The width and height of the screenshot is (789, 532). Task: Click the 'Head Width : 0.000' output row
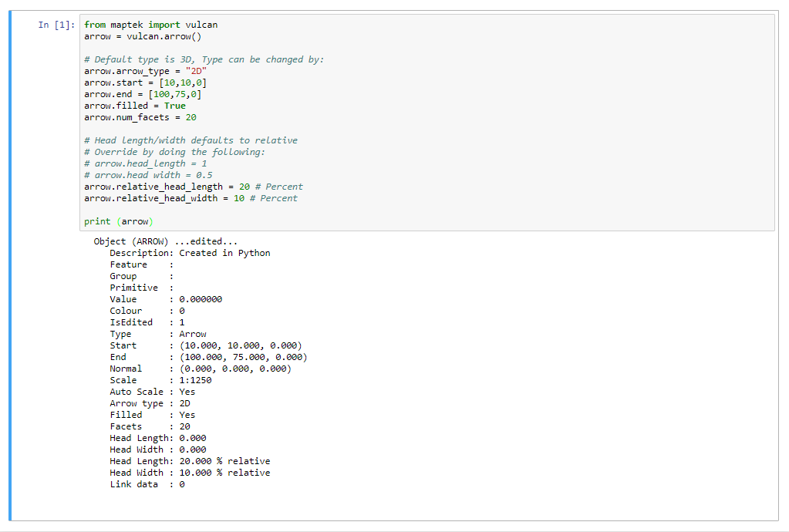(x=158, y=450)
